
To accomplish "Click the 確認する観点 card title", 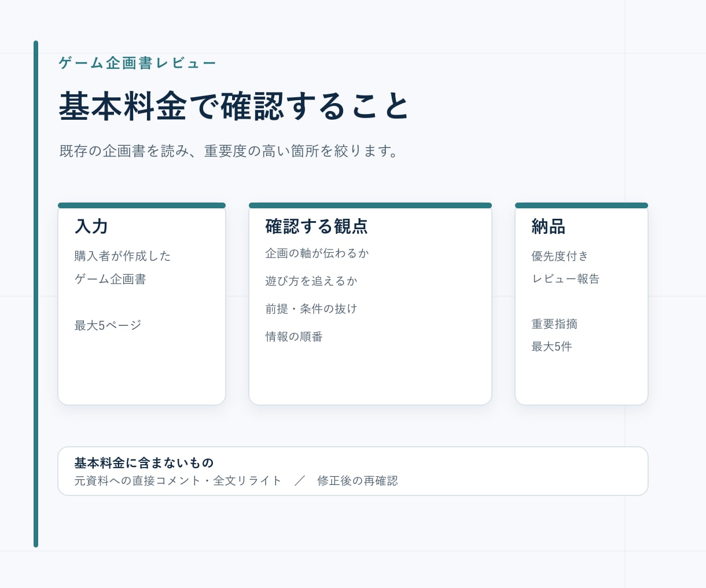I will [x=317, y=226].
